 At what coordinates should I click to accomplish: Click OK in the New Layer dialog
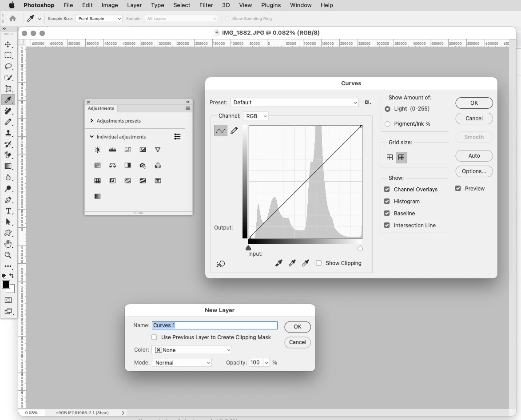coord(298,327)
